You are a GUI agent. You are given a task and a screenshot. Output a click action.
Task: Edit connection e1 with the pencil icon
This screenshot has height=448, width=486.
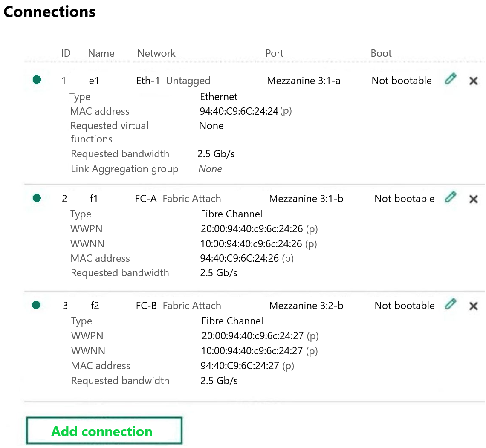tap(450, 79)
